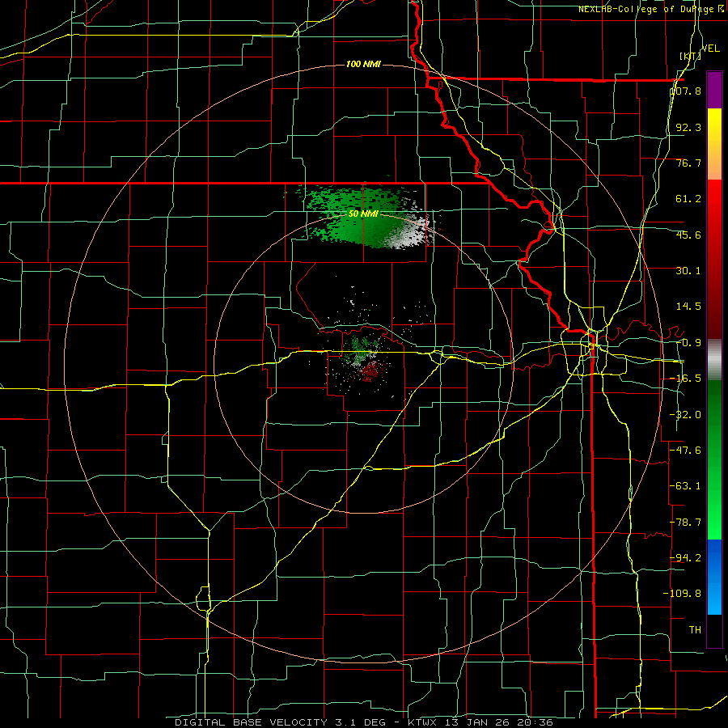The width and height of the screenshot is (728, 728).
Task: Click the TH threshold label in legend
Action: [x=695, y=630]
